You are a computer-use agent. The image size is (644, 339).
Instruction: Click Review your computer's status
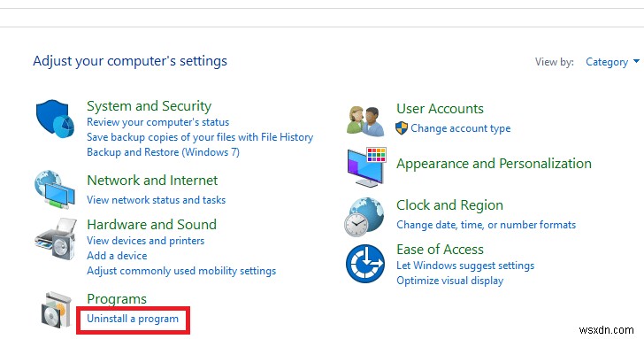157,122
